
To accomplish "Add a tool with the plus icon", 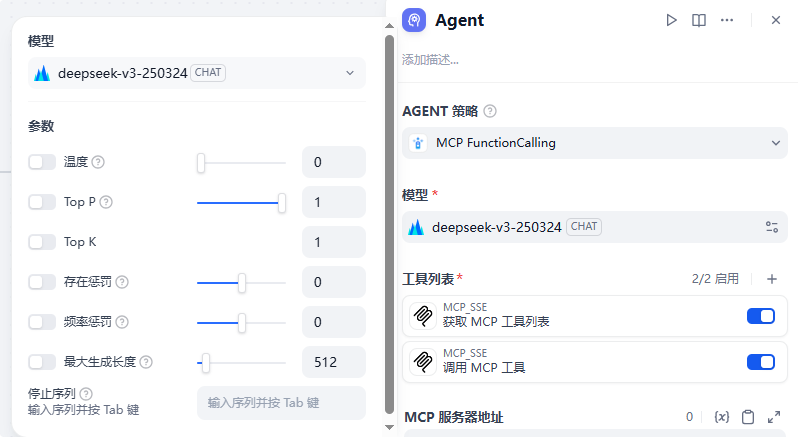I will click(772, 279).
